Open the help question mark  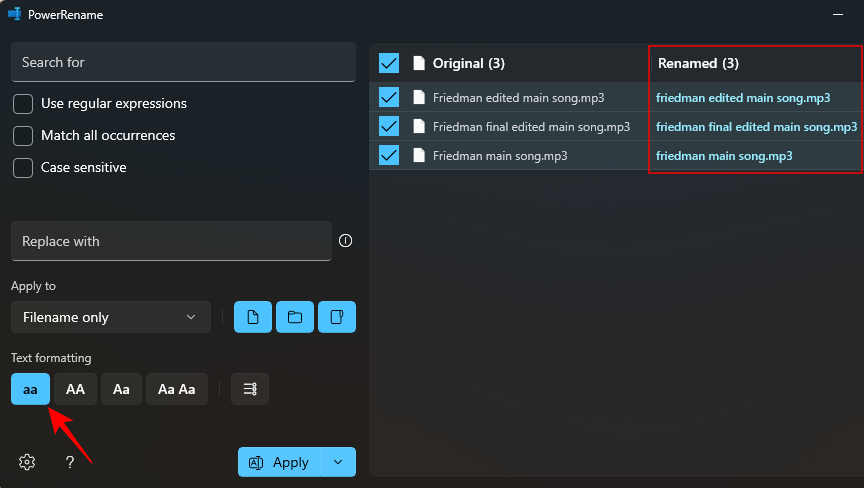coord(70,462)
